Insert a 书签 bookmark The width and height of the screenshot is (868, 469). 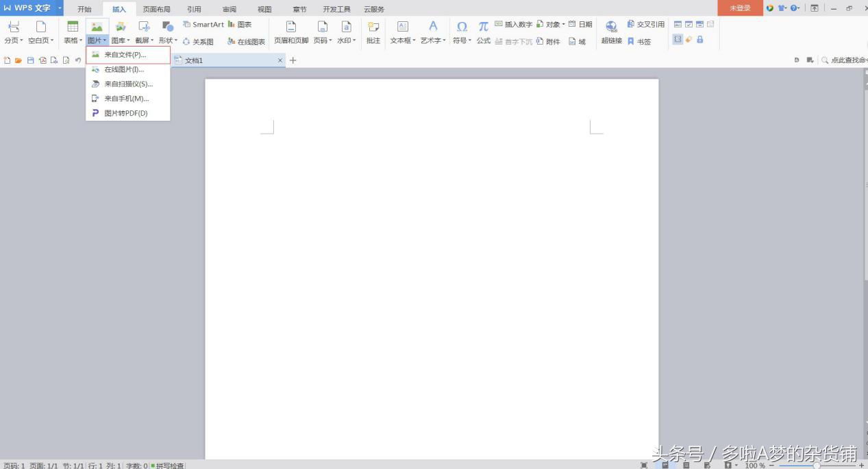(638, 42)
